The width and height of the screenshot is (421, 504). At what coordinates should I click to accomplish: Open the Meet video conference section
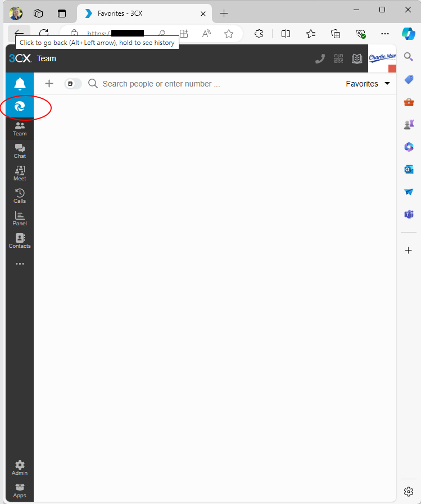[x=20, y=173]
